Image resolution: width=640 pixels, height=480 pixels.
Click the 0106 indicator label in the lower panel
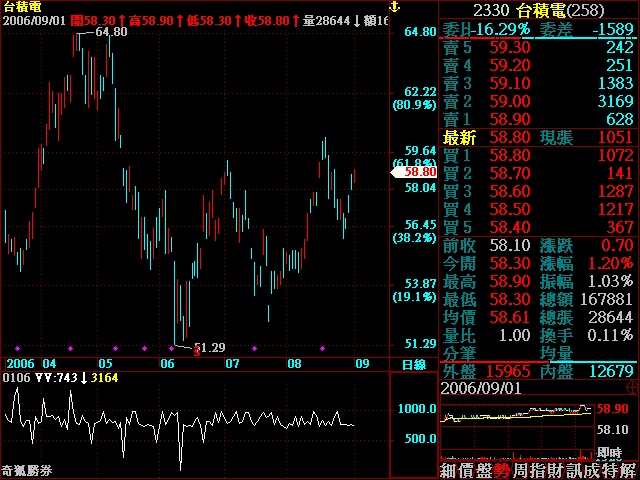click(15, 378)
